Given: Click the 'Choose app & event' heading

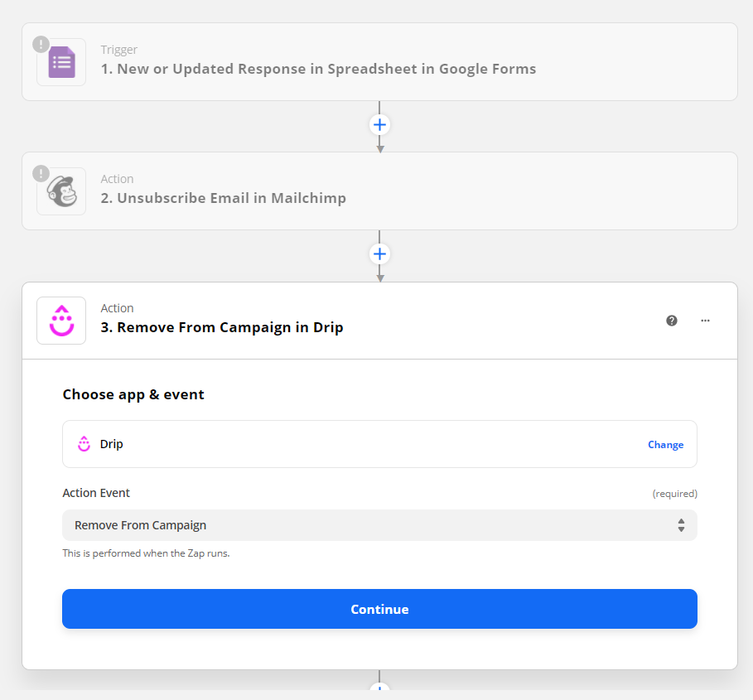Looking at the screenshot, I should point(133,394).
